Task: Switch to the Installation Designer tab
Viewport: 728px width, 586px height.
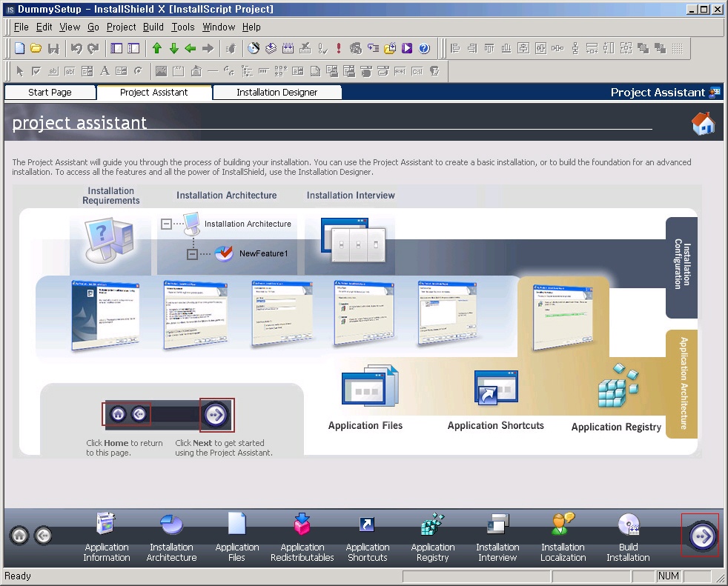Action: [277, 93]
